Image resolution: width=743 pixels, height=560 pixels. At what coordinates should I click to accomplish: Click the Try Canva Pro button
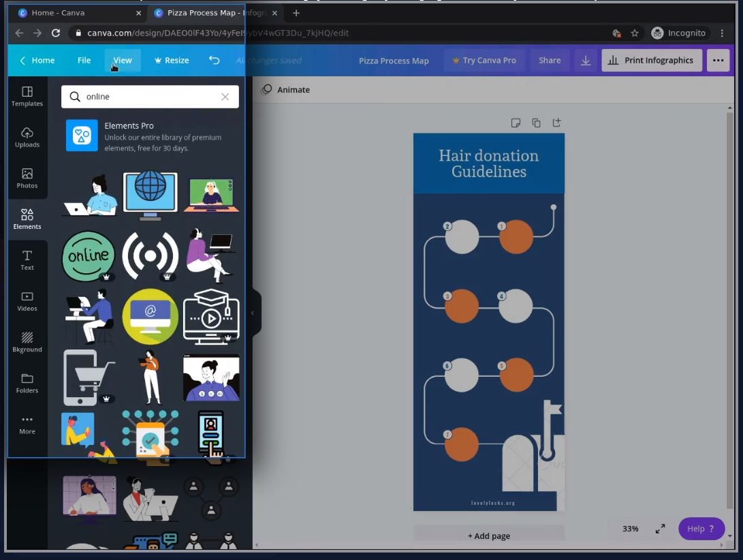point(484,60)
